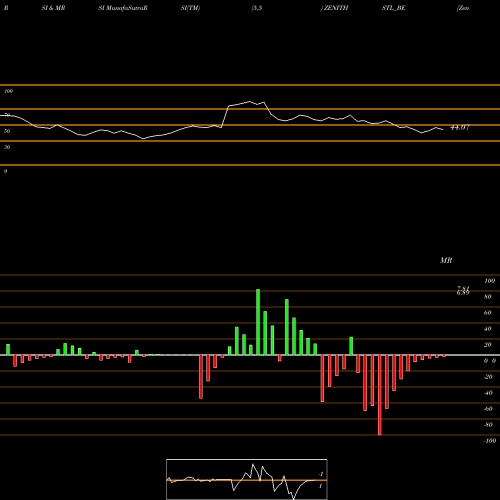
Task: Click the 80 label on MR axis
Action: coord(488,297)
